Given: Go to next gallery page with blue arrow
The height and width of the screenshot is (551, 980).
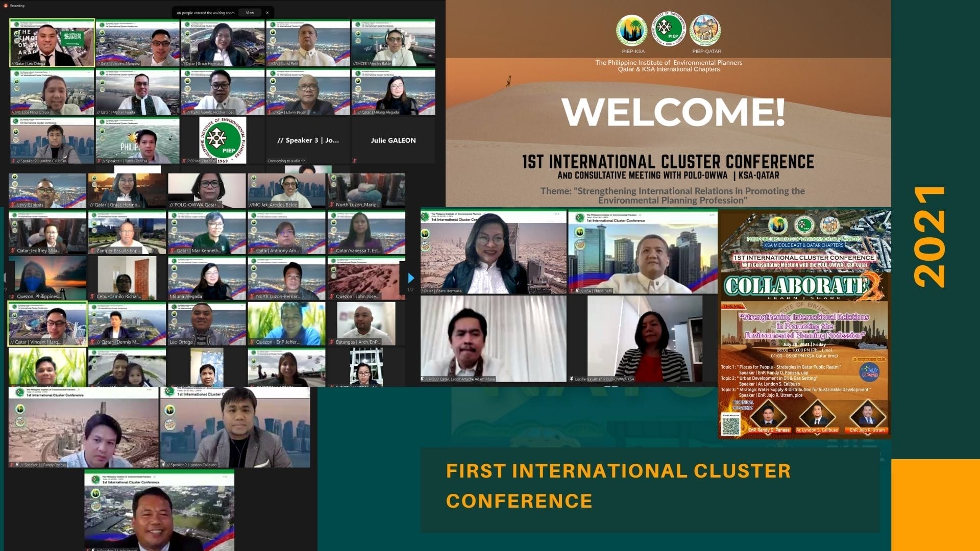Looking at the screenshot, I should coord(411,278).
